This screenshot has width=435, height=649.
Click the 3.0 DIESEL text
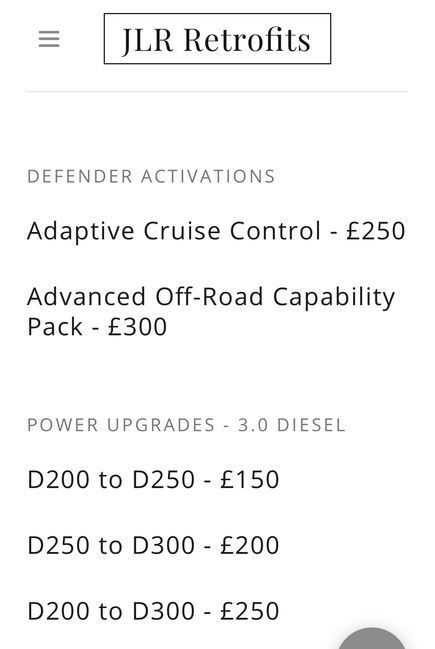[291, 425]
